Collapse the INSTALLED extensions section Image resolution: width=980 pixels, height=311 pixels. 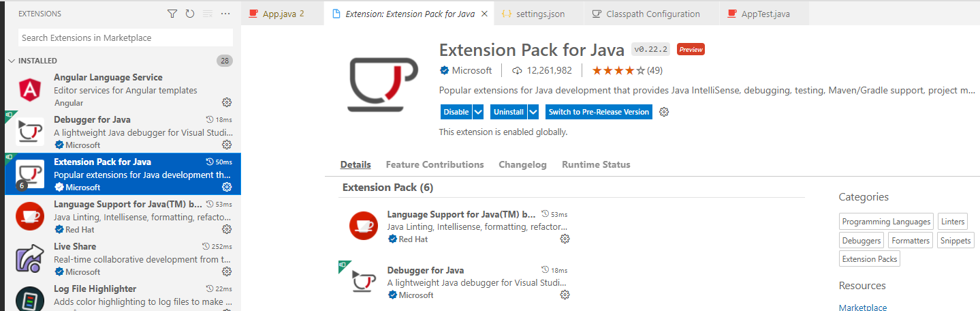coord(11,61)
